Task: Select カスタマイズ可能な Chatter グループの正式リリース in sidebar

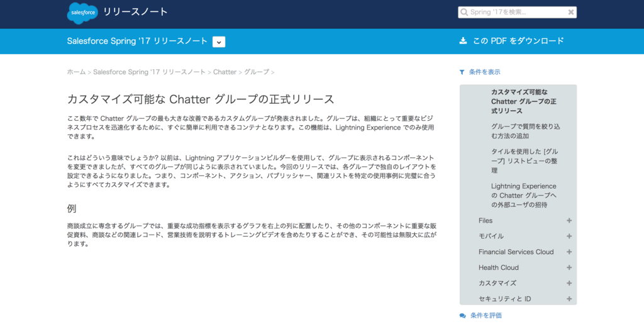Action: [x=524, y=101]
